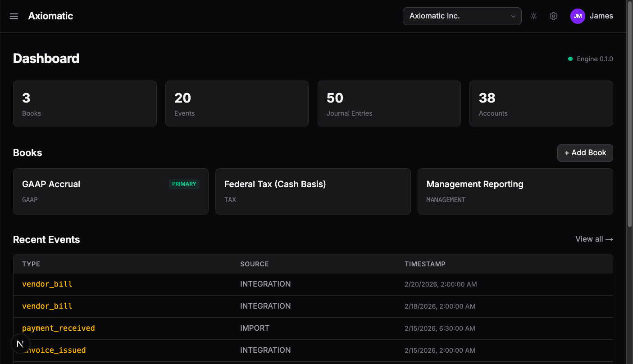Click the Axiomatic logo

click(50, 16)
